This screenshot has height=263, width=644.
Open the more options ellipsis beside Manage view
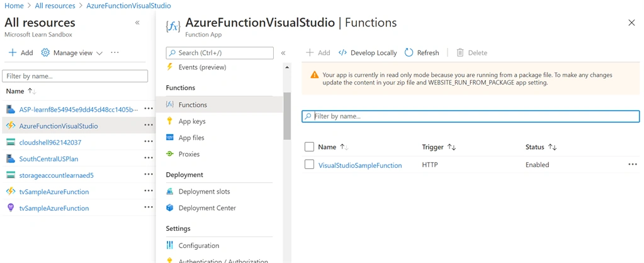115,53
